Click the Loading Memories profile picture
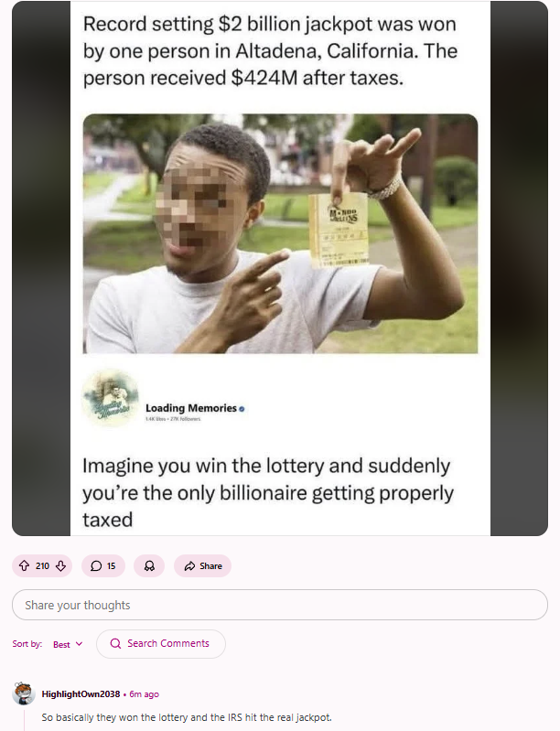The height and width of the screenshot is (731, 560). coord(110,398)
